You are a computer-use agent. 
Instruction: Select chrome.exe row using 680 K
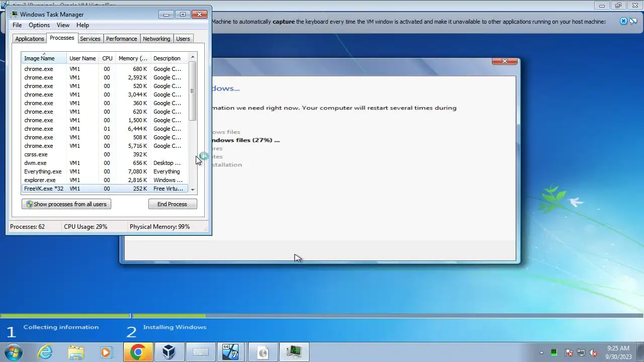pyautogui.click(x=105, y=69)
